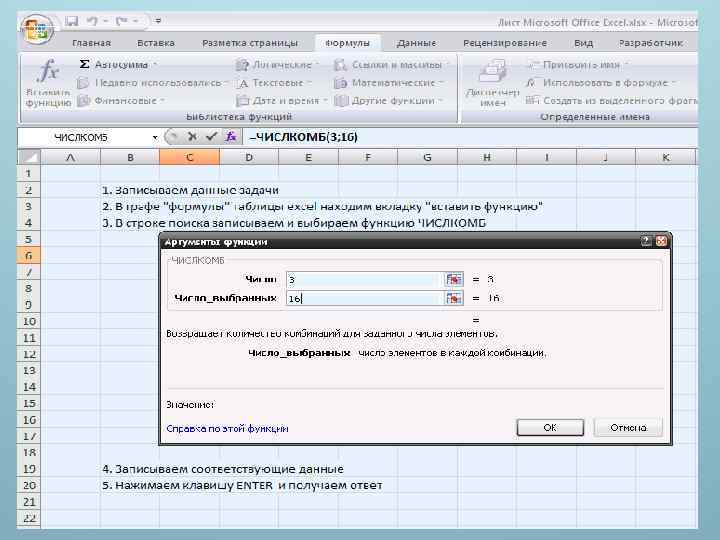This screenshot has width=720, height=540.
Task: Click text "4. Записываем соответствующие данные"
Action: [x=223, y=469]
